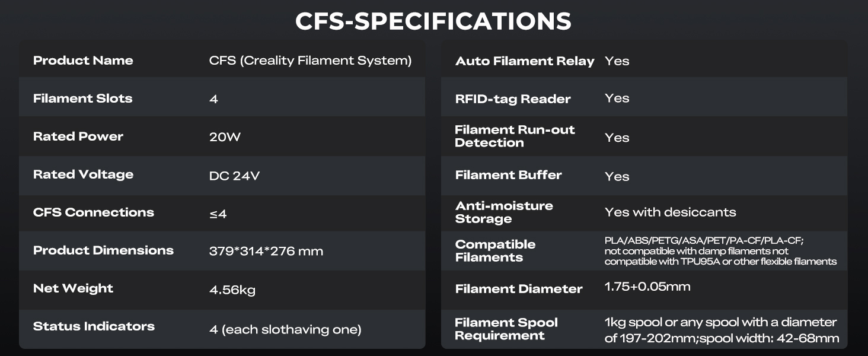The image size is (868, 356).
Task: Click the CFS-SPECIFICATIONS heading
Action: pyautogui.click(x=433, y=21)
